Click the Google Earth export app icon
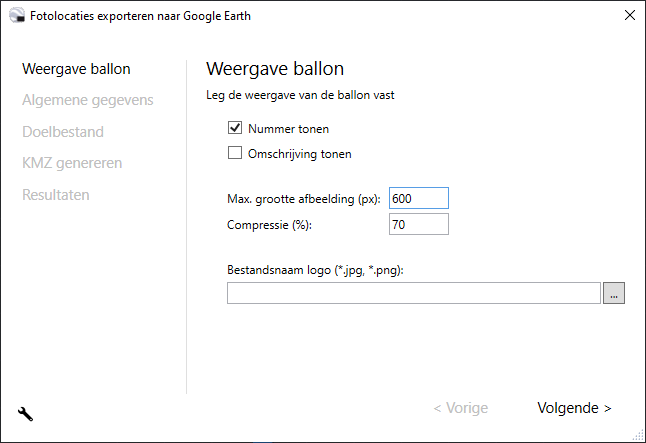Screen dimensions: 646x443 [14, 15]
